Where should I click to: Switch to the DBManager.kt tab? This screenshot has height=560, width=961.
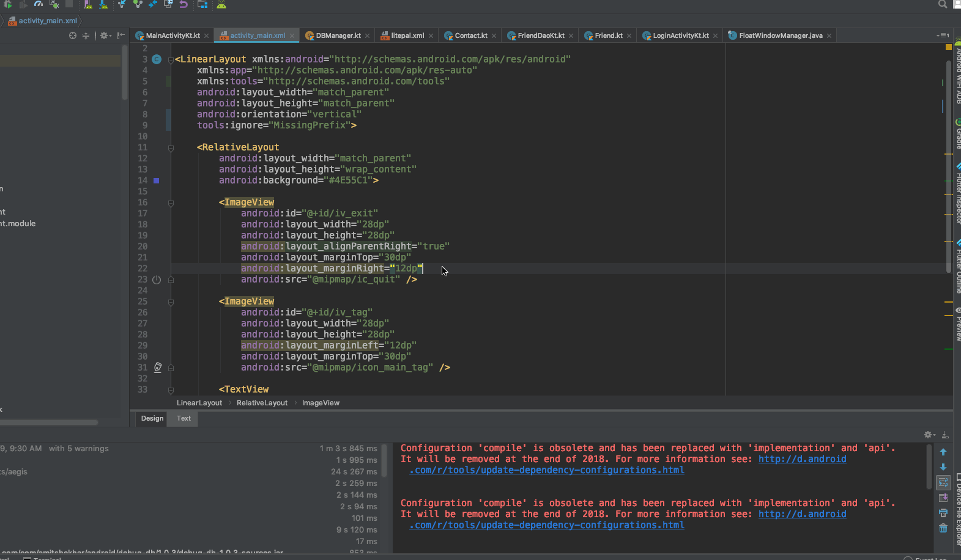(338, 35)
